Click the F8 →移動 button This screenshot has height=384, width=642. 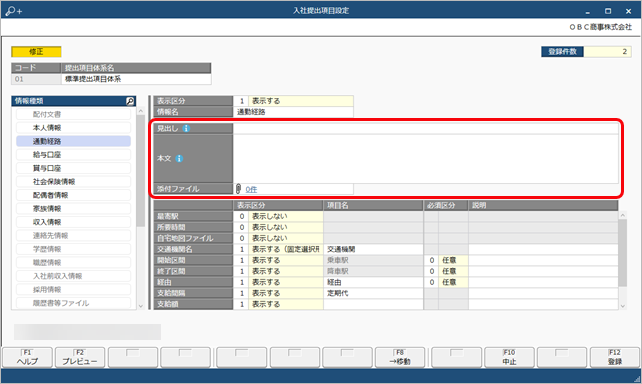pos(400,357)
